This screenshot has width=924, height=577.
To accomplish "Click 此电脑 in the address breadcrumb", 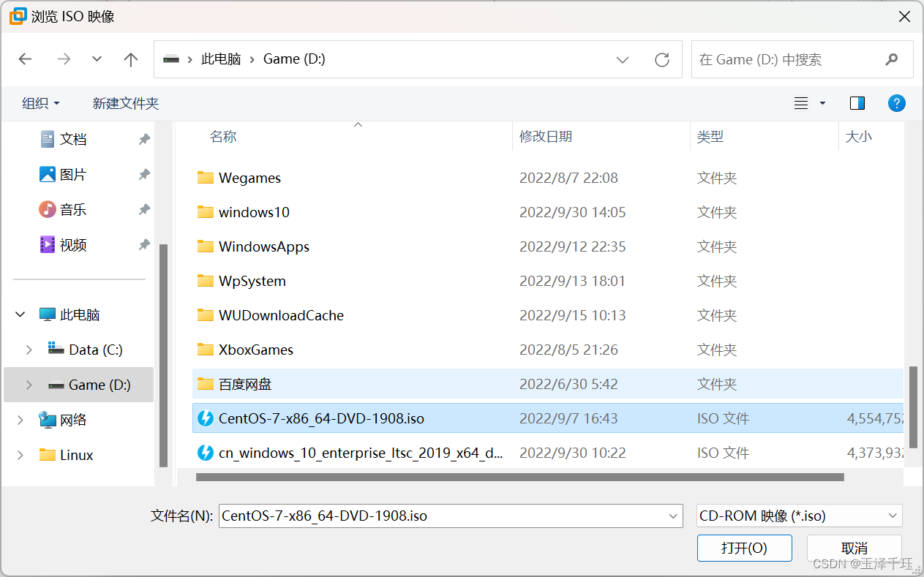I will [x=221, y=59].
